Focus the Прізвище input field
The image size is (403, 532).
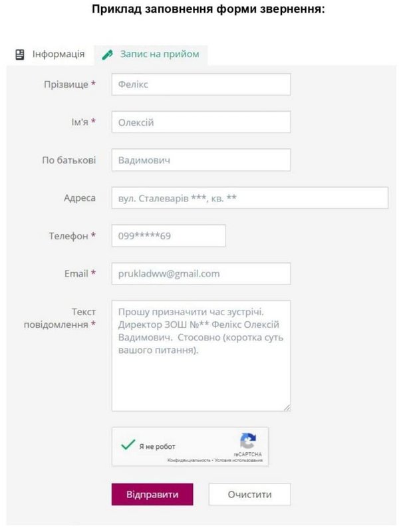[x=201, y=84]
